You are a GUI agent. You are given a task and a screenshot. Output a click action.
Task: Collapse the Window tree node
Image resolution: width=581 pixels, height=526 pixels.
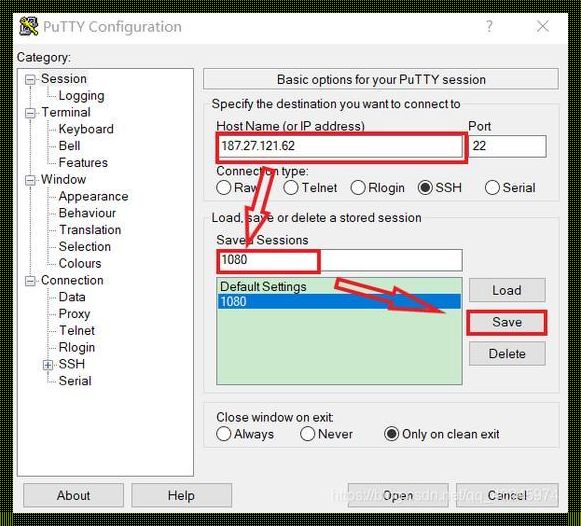pyautogui.click(x=30, y=180)
